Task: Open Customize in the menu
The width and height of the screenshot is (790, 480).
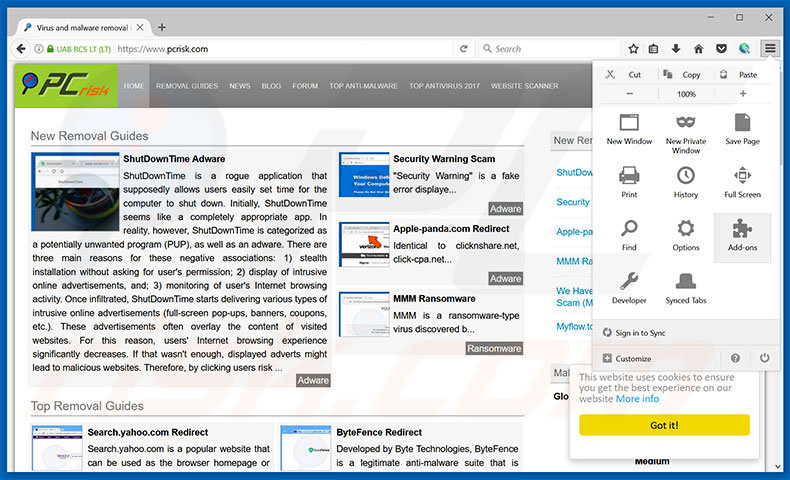Action: click(x=627, y=359)
